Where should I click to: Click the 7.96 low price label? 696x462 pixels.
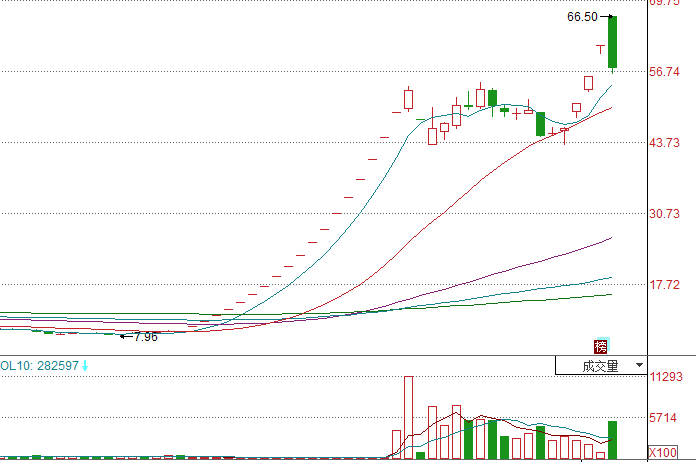146,337
